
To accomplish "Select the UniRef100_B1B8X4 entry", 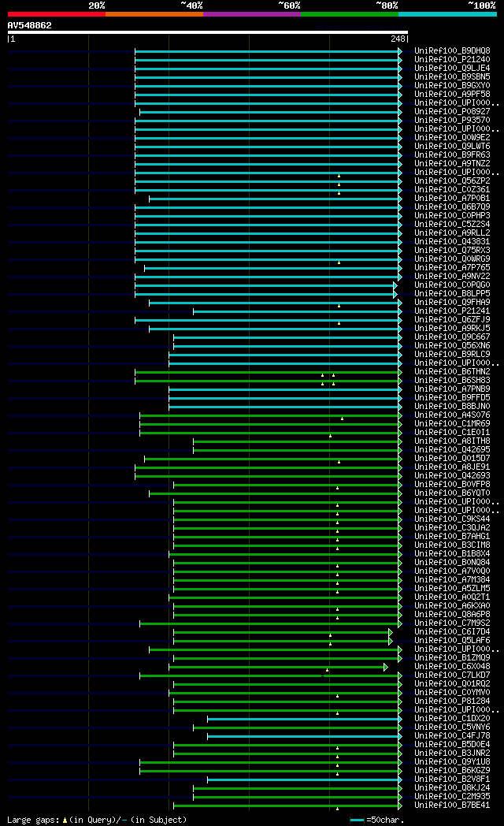I will (x=452, y=553).
